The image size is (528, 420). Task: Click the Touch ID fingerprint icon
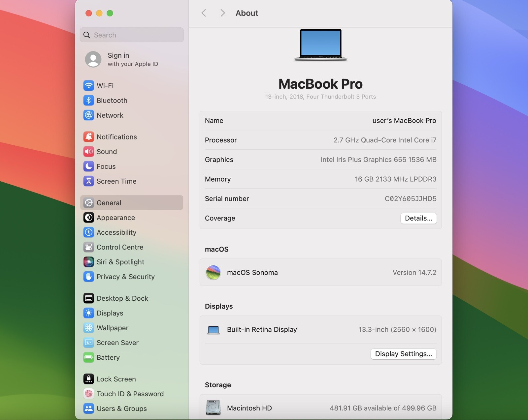click(88, 394)
